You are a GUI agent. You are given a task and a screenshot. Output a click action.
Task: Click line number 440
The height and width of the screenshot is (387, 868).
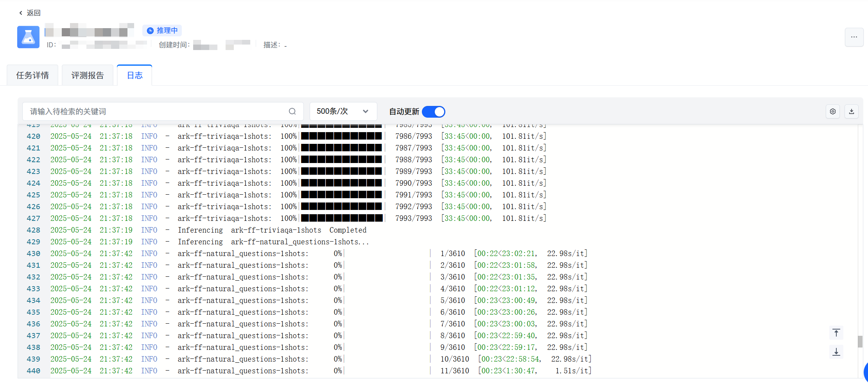[x=34, y=371]
